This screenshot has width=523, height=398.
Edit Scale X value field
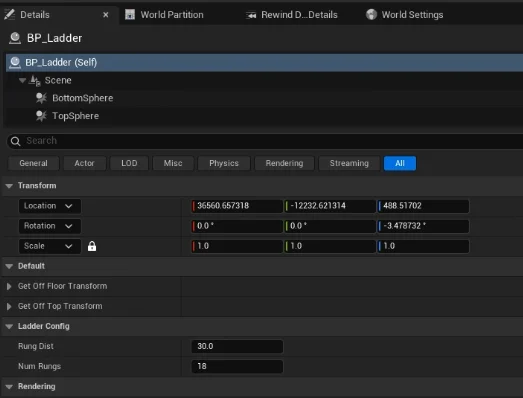(x=237, y=246)
